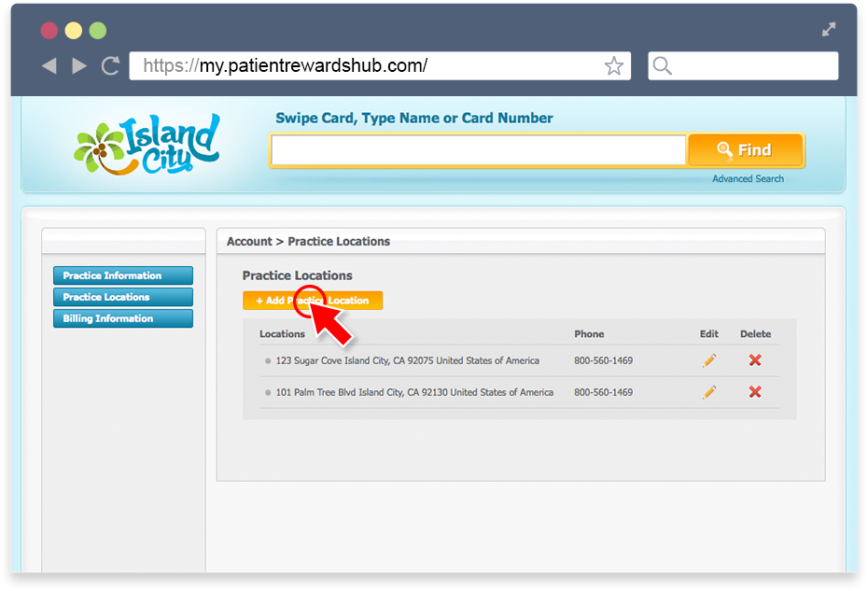Reload the page with the refresh icon
Screen dimensions: 868x591
[x=111, y=66]
